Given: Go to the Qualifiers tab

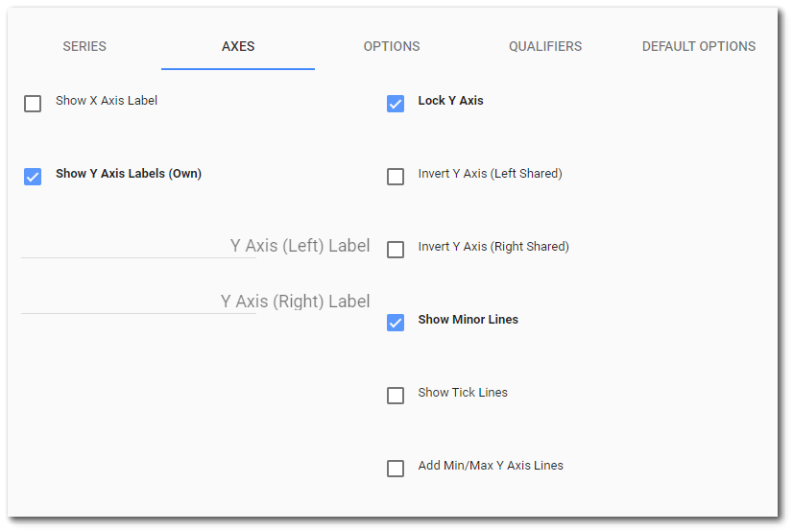Looking at the screenshot, I should click(x=545, y=46).
